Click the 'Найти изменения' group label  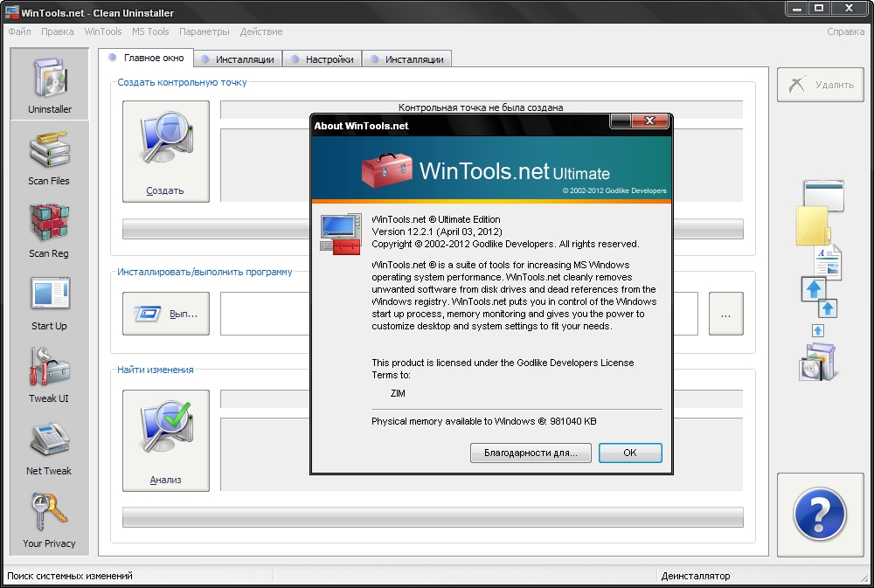156,370
